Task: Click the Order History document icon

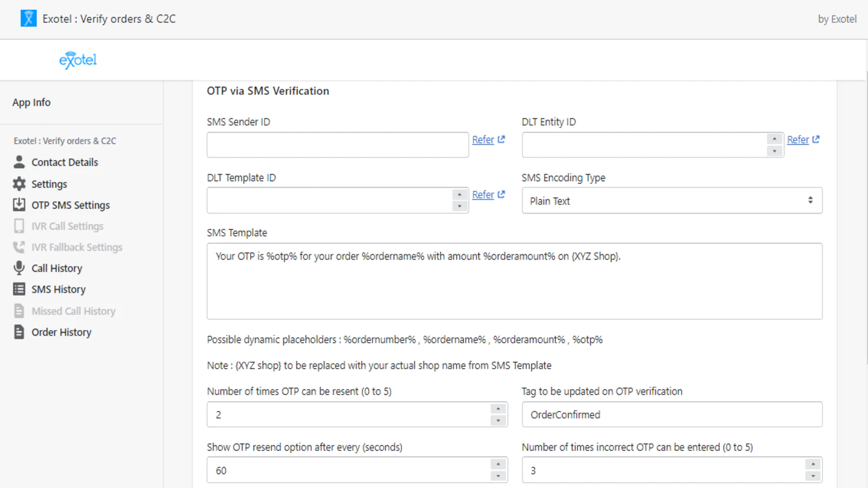Action: pyautogui.click(x=19, y=332)
